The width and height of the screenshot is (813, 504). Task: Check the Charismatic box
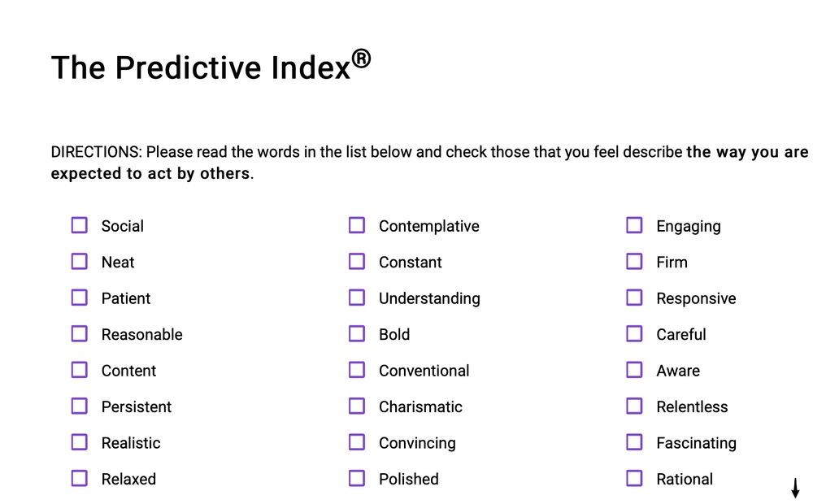point(357,406)
